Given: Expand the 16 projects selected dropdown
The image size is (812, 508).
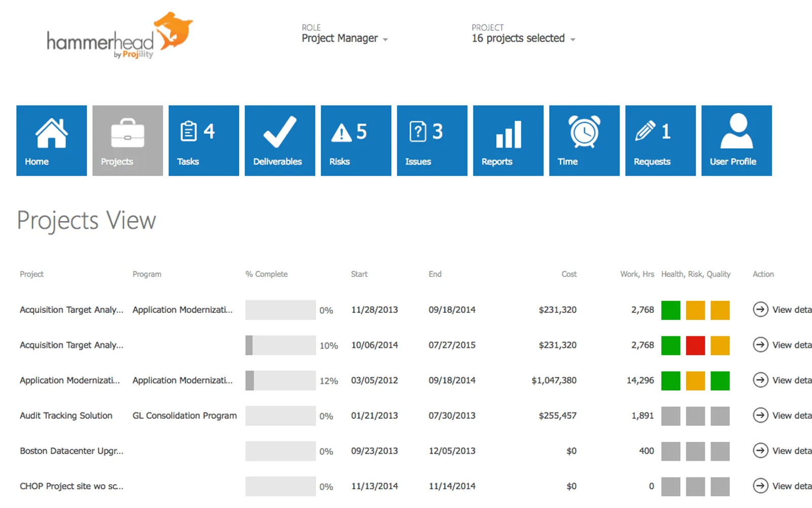Looking at the screenshot, I should pos(523,39).
